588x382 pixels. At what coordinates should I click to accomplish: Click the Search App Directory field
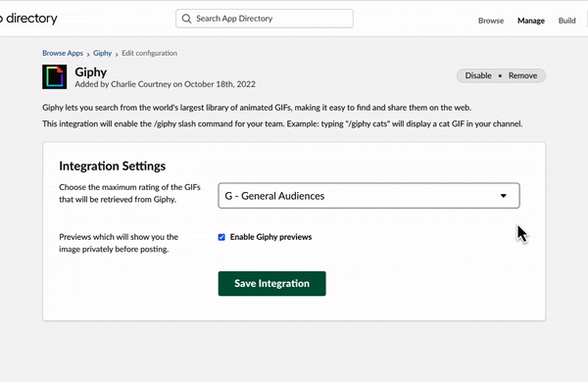265,19
